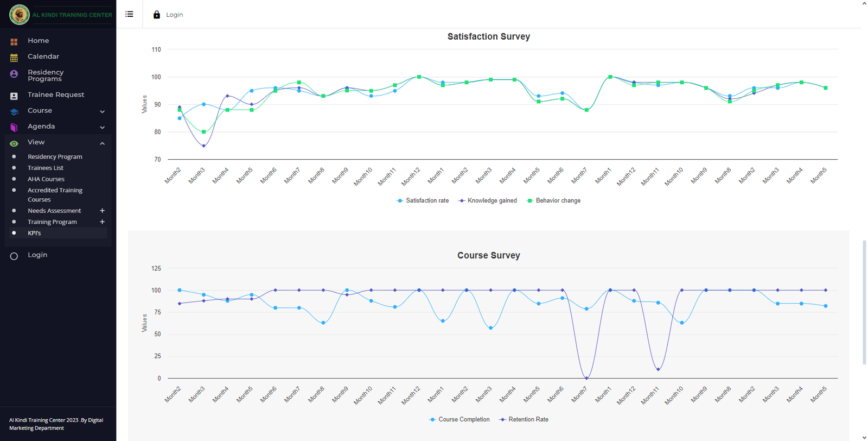This screenshot has width=868, height=441.
Task: Click the Residency Programs person icon
Action: pyautogui.click(x=14, y=74)
